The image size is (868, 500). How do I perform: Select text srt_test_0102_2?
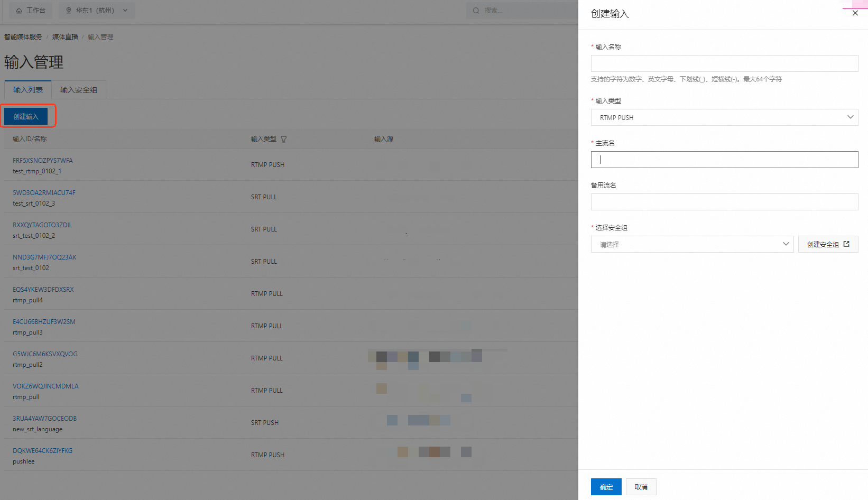point(34,236)
